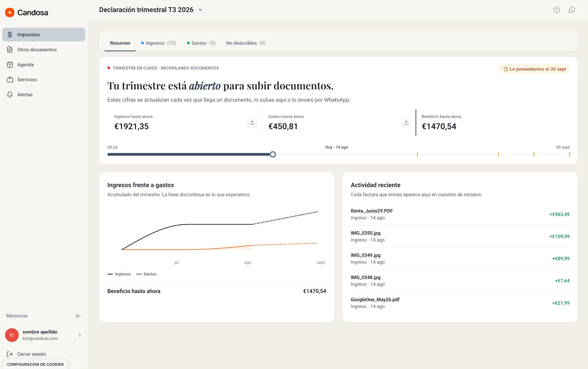Click the help question mark icon

[557, 10]
